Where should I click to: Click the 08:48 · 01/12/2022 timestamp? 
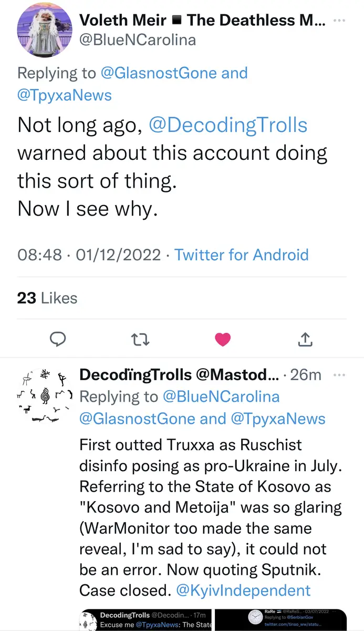[x=89, y=255]
